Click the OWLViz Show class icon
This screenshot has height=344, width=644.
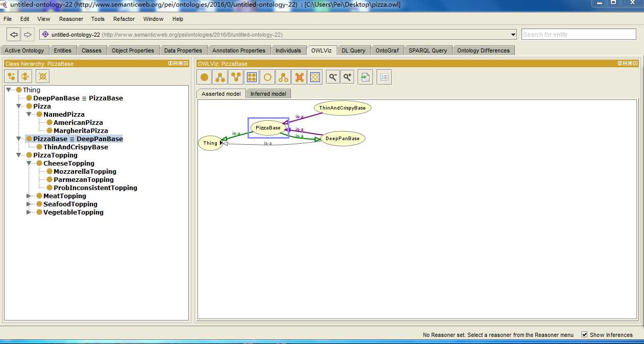tap(205, 77)
